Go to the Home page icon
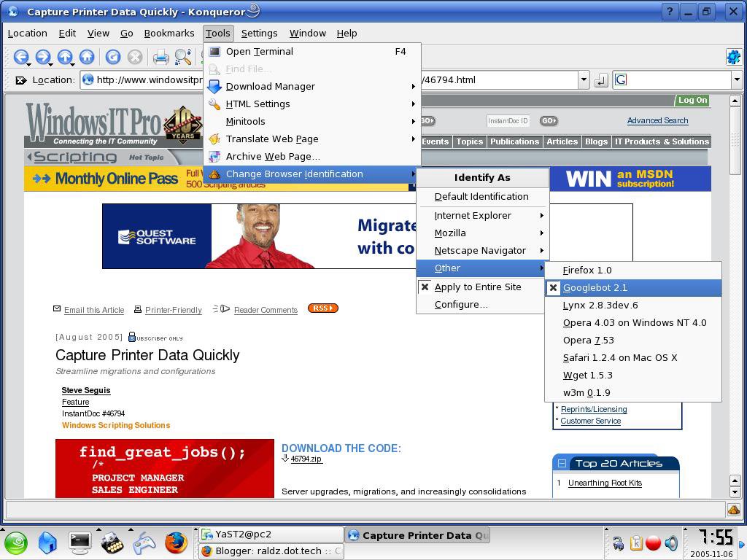The width and height of the screenshot is (747, 560). click(x=87, y=57)
